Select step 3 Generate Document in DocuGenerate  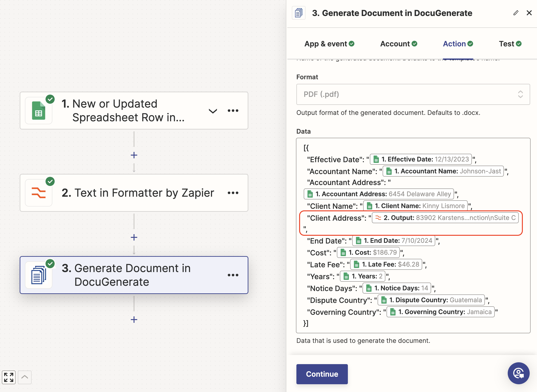click(134, 275)
